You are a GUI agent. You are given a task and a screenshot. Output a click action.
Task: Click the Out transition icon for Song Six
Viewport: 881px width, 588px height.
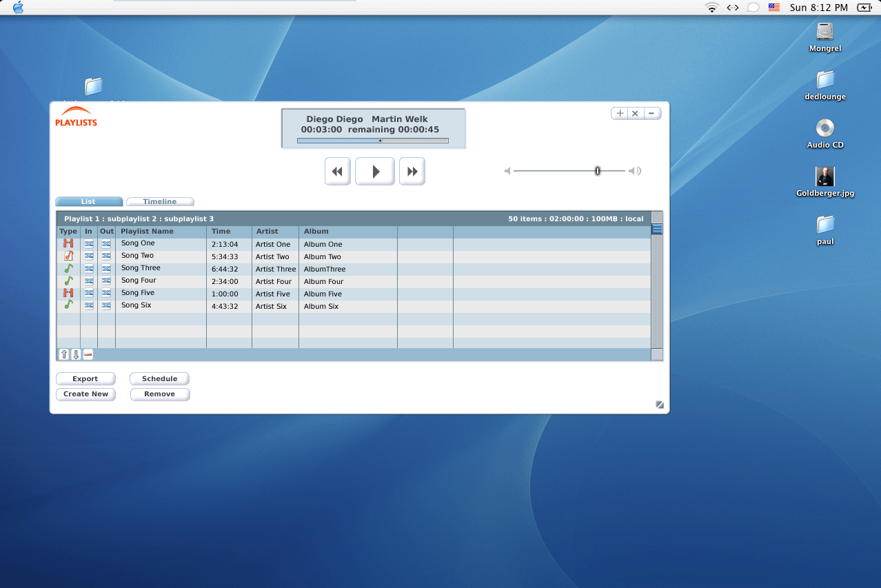(x=106, y=305)
